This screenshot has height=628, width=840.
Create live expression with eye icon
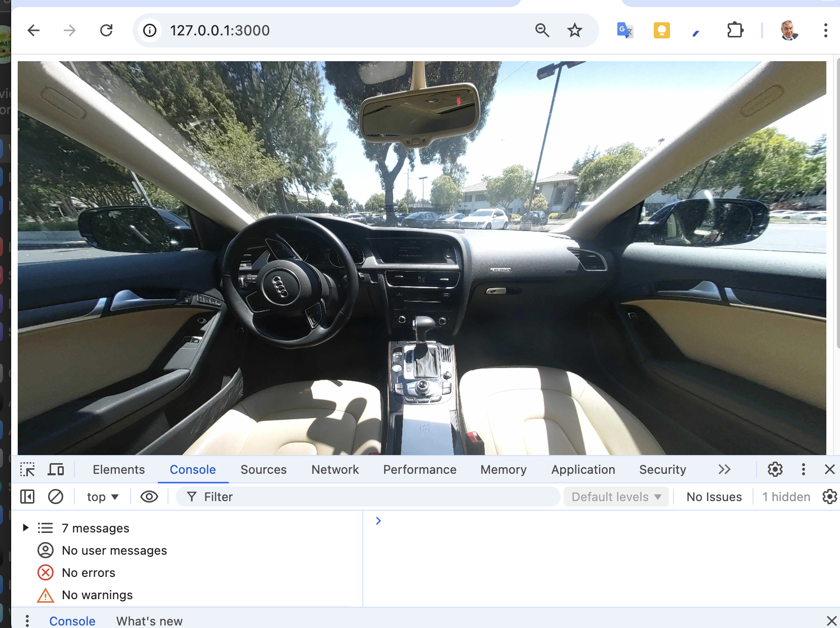149,497
